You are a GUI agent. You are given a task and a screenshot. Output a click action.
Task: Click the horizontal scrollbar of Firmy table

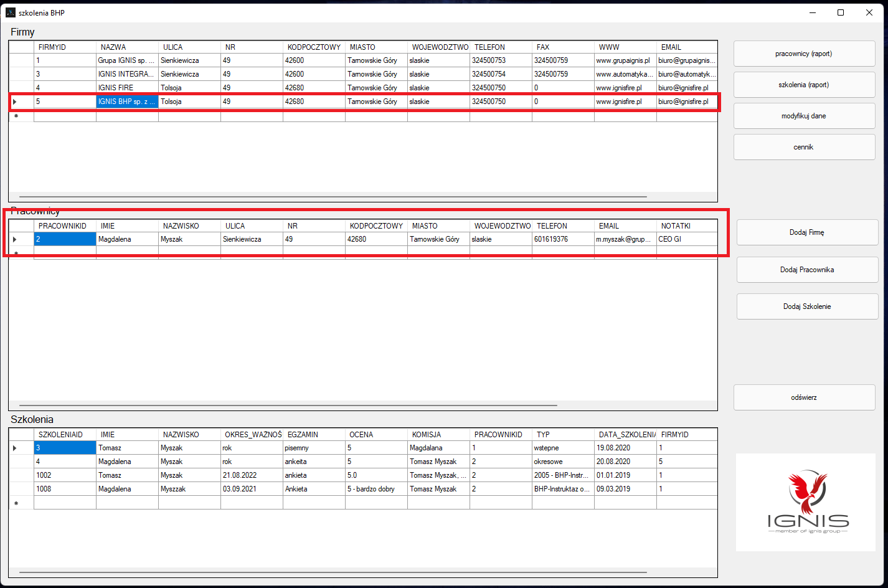(x=333, y=197)
